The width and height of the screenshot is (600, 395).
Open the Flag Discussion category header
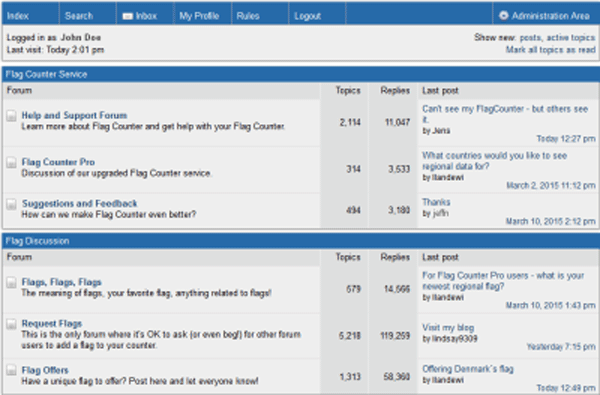click(x=37, y=241)
